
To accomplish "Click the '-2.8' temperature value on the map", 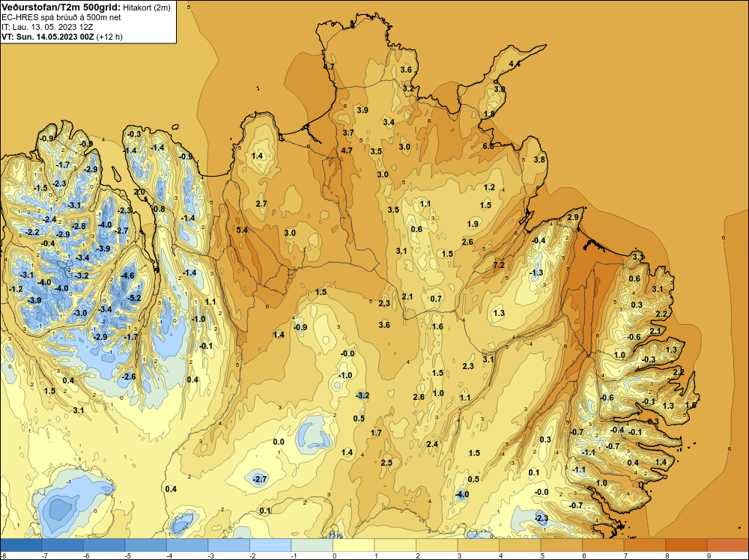I will [79, 226].
